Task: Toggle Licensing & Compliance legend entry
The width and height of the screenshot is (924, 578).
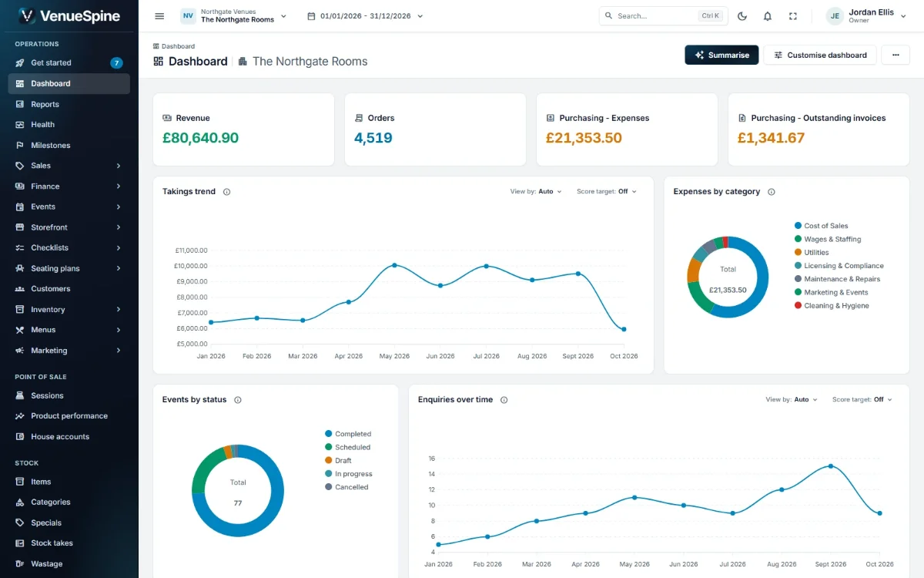Action: (839, 266)
